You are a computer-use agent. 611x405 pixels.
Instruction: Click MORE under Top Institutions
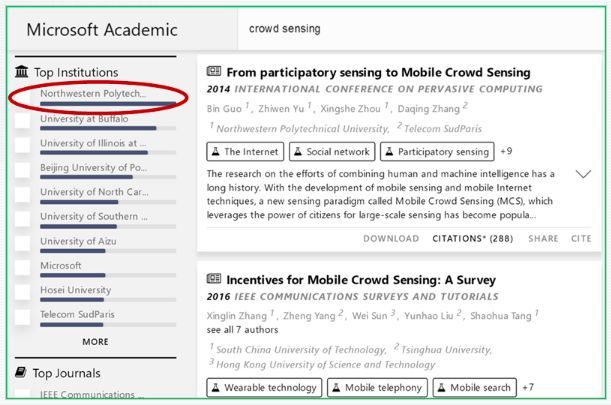(95, 342)
